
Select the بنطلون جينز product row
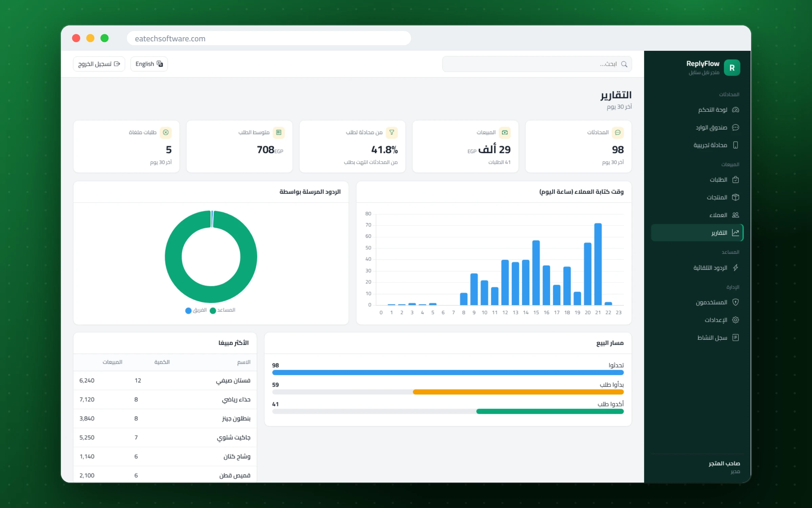(165, 419)
